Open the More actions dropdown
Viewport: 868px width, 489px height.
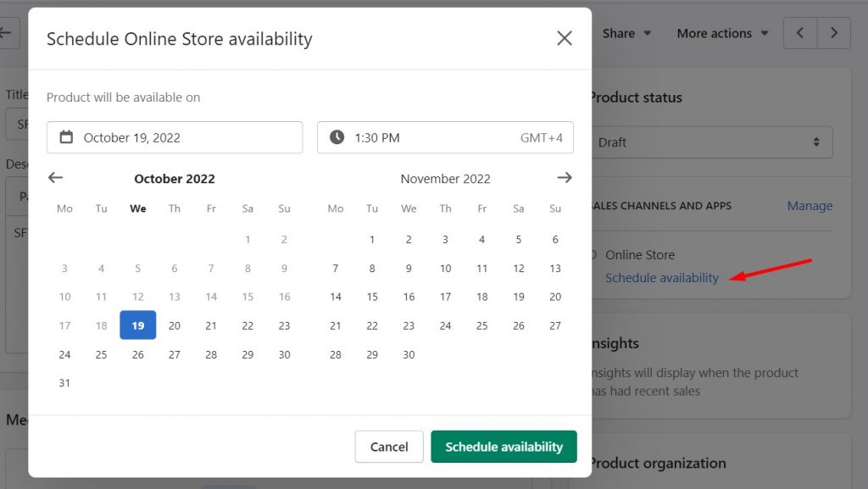pyautogui.click(x=721, y=33)
